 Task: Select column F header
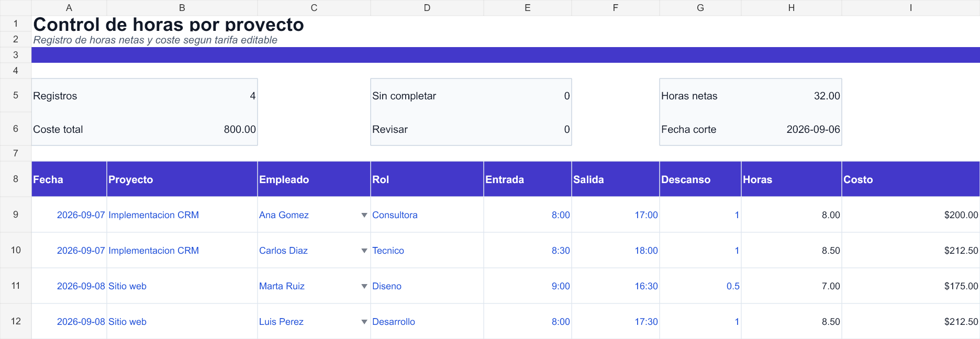[616, 8]
